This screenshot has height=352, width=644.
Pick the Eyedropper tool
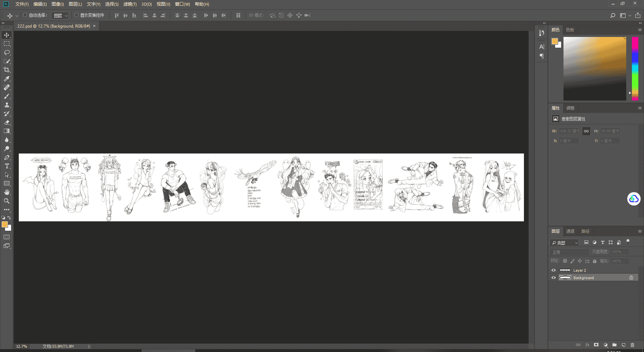click(x=7, y=79)
